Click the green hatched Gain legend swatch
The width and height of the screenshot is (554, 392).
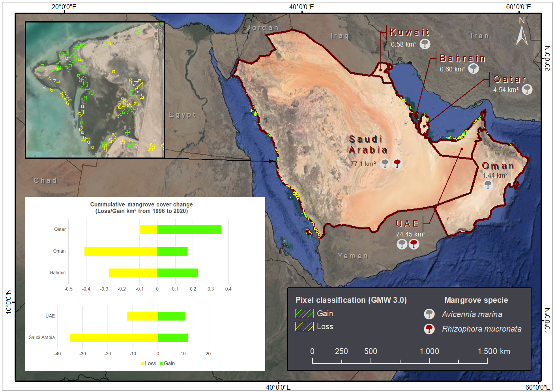pyautogui.click(x=304, y=313)
